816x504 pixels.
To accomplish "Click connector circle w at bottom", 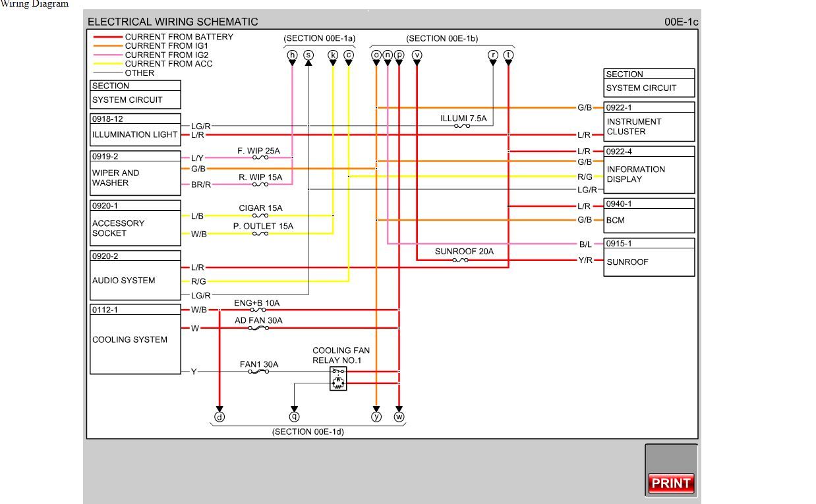I will (399, 416).
